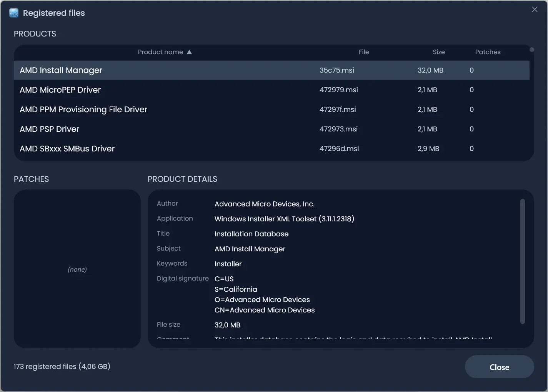548x392 pixels.
Task: Click the author Advanced Micro Devices, Inc.
Action: point(265,204)
